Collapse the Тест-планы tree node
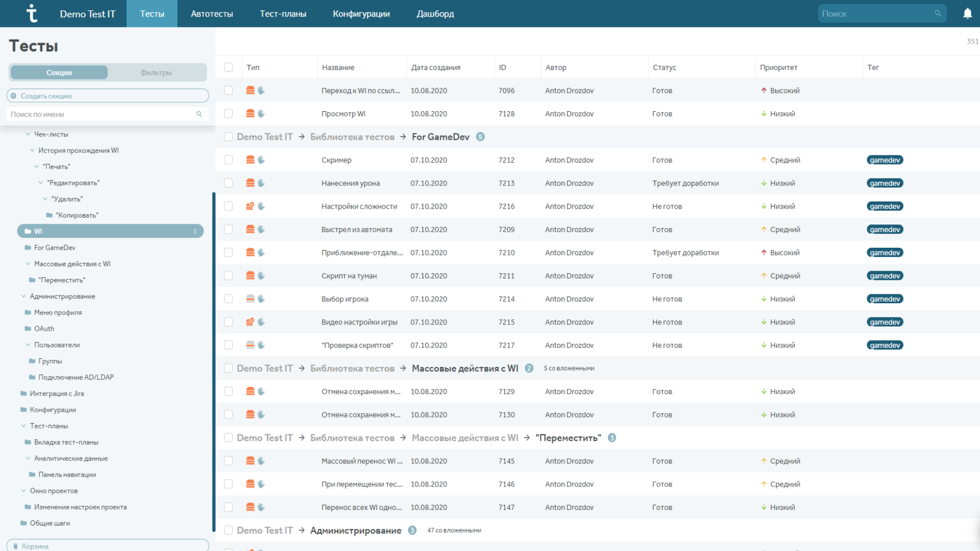Viewport: 980px width, 551px height. (x=23, y=426)
